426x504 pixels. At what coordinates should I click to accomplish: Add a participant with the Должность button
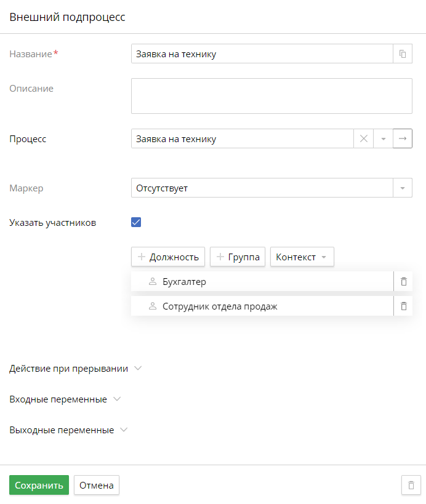[x=167, y=257]
